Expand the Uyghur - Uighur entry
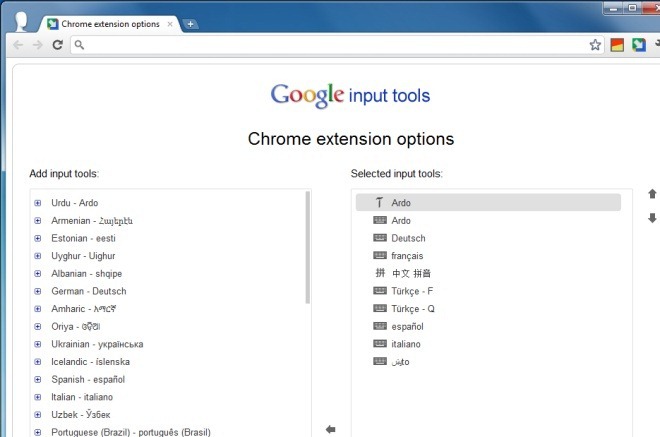 pos(38,256)
